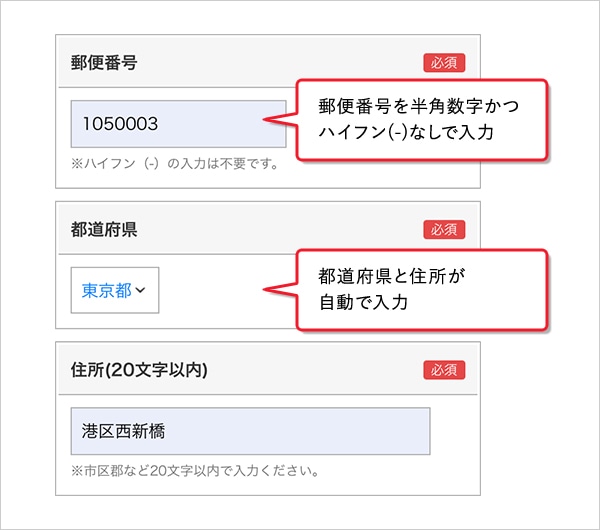Click the 港区西新橋 text
Screen dimensions: 600x530
[124, 431]
